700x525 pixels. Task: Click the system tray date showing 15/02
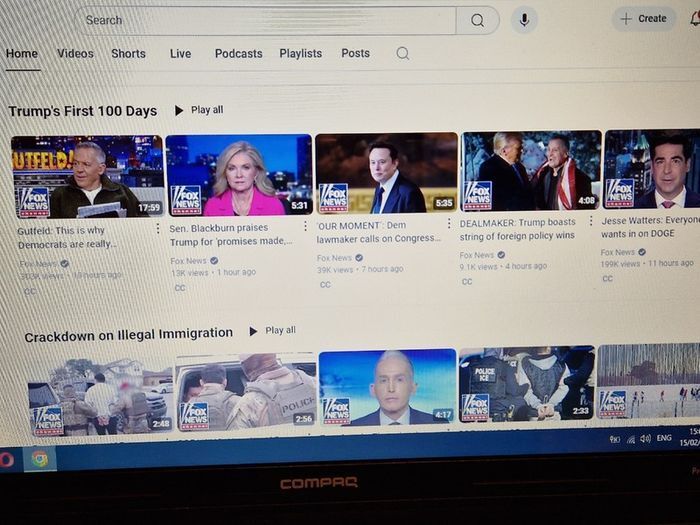tap(690, 443)
